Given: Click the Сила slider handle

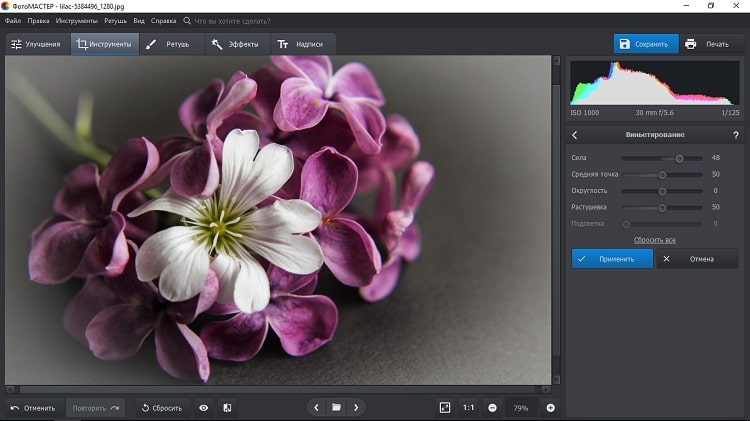Looking at the screenshot, I should [x=679, y=158].
